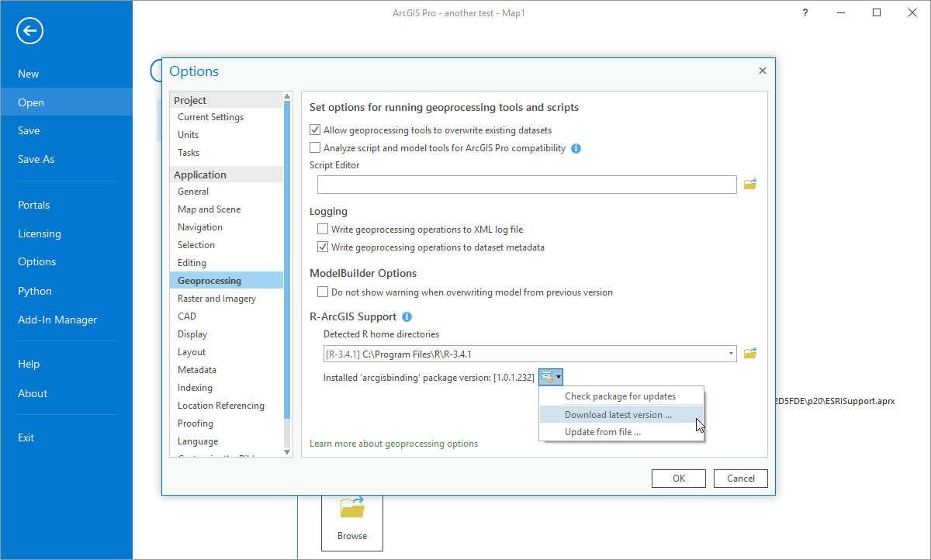Click Cancel button in Options dialog
931x560 pixels.
741,479
